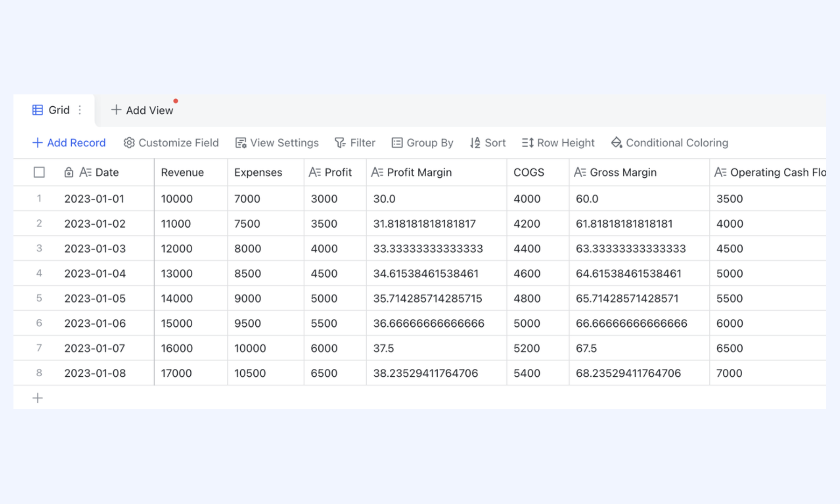Screen dimensions: 840x504
Task: Open View Settings
Action: (277, 143)
